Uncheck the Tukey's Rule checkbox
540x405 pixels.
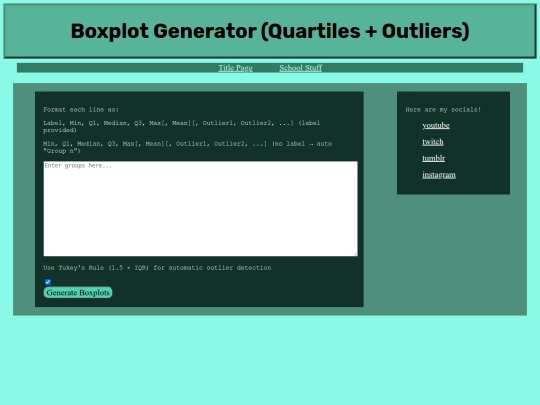pyautogui.click(x=48, y=282)
